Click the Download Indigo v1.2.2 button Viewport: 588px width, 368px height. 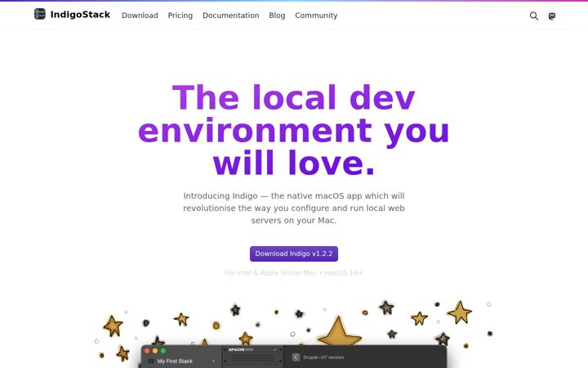(x=294, y=254)
